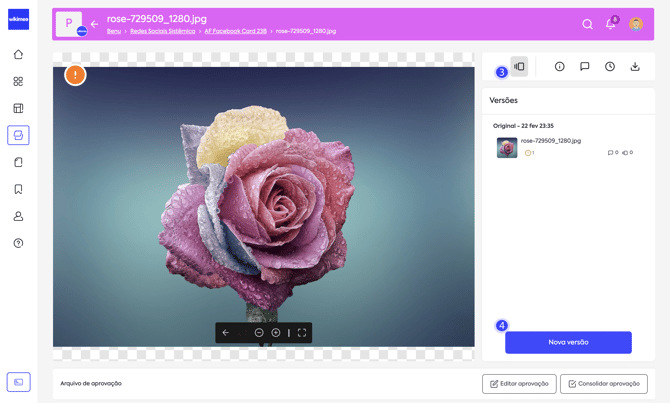Open the comments panel icon
The height and width of the screenshot is (403, 670).
pos(585,67)
